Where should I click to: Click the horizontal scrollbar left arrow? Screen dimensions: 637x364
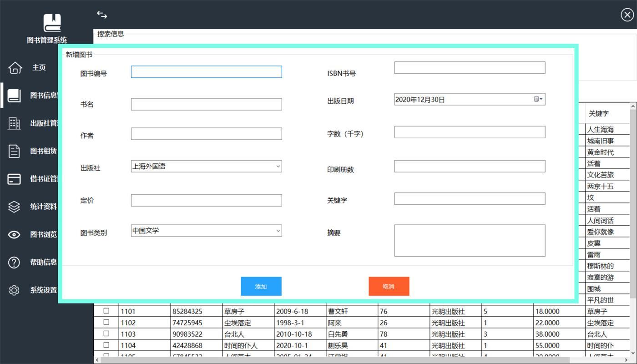coord(97,360)
